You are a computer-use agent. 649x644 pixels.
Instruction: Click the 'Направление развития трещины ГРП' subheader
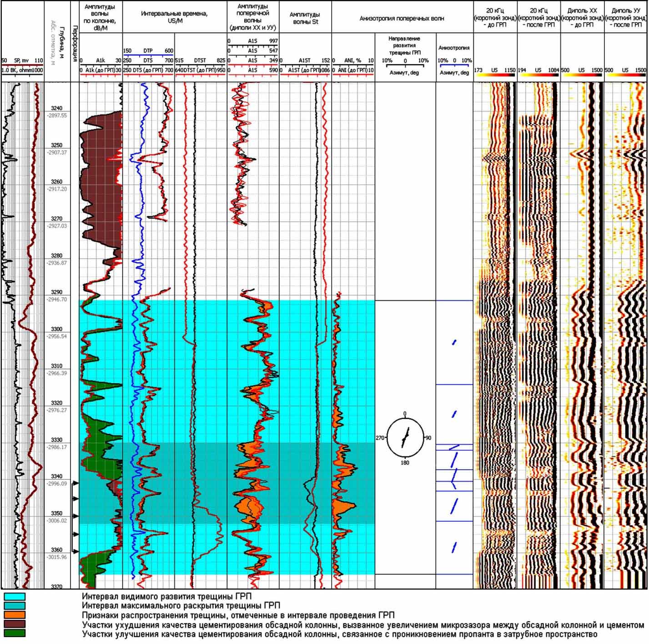coord(405,46)
